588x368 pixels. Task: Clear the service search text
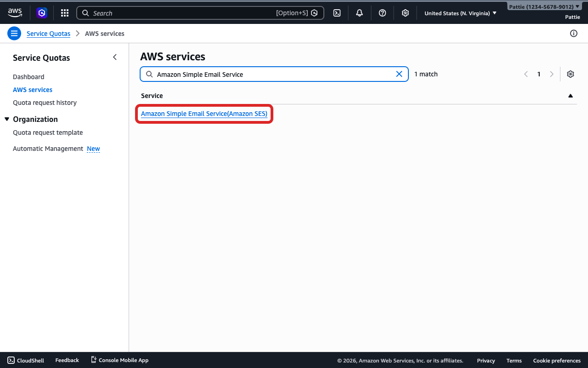click(399, 74)
